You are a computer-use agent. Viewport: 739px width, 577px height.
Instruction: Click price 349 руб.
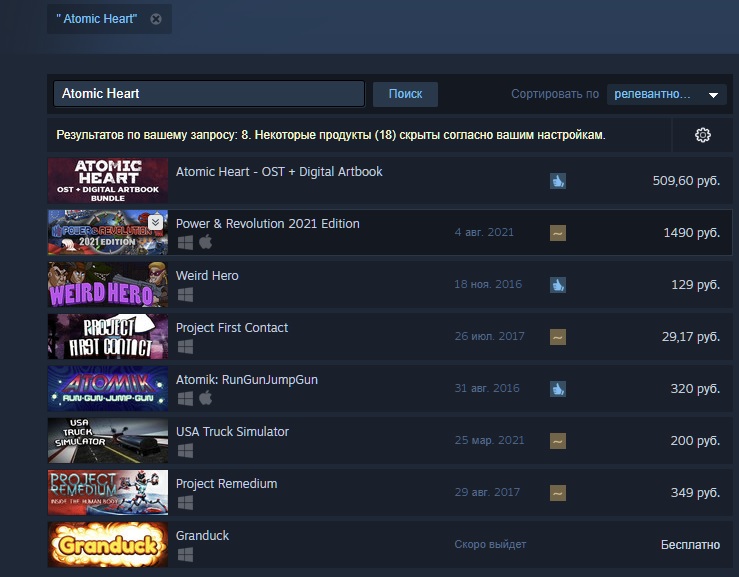[x=695, y=493]
